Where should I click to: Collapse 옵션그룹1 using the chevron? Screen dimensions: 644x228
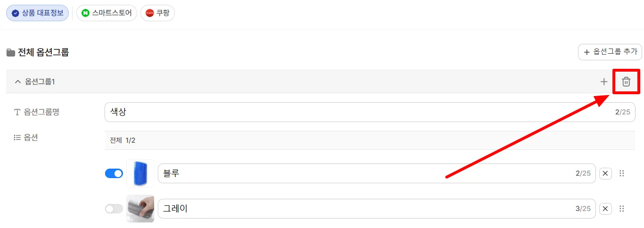tap(18, 82)
